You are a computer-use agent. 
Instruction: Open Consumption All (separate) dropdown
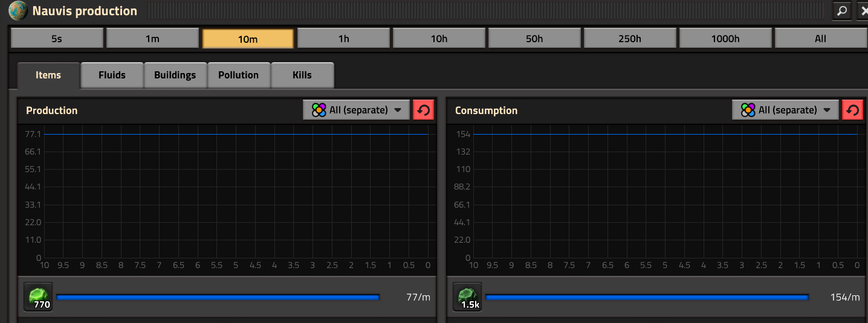786,110
